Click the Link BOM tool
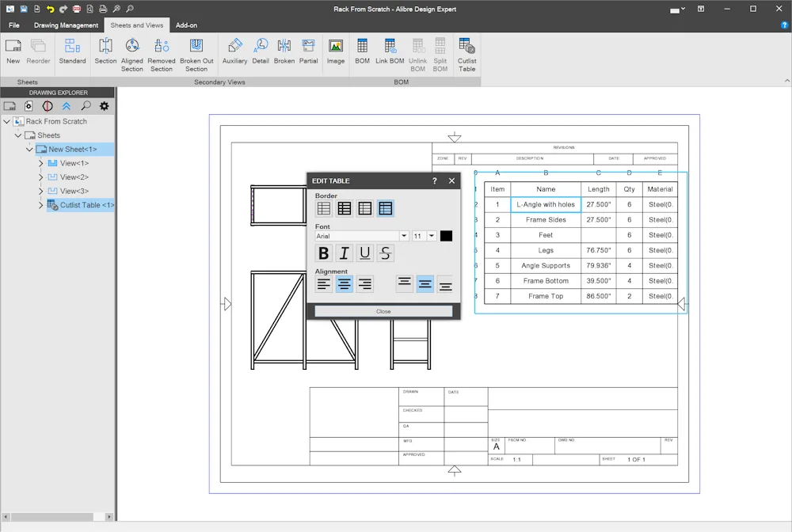The width and height of the screenshot is (792, 532). click(390, 51)
